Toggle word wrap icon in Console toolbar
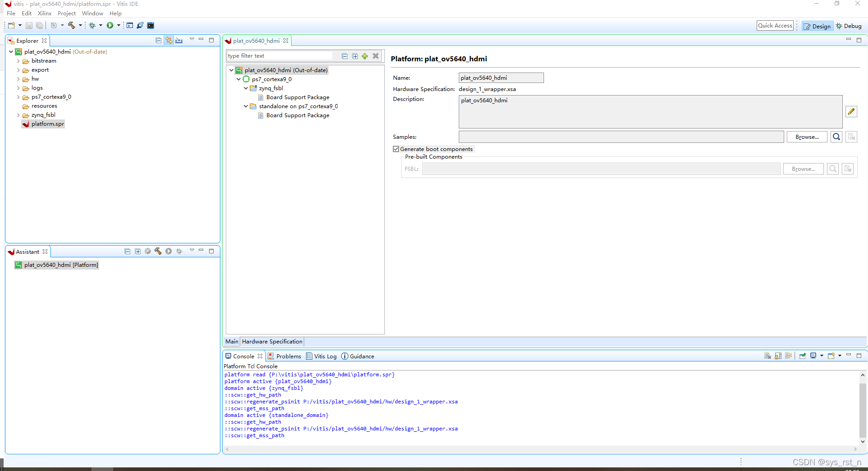 (788, 356)
